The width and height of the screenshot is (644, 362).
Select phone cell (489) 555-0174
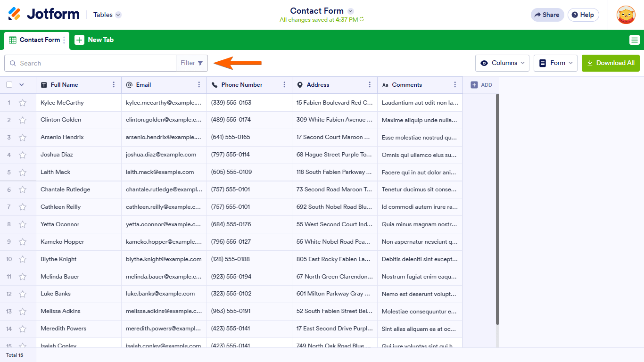point(249,120)
